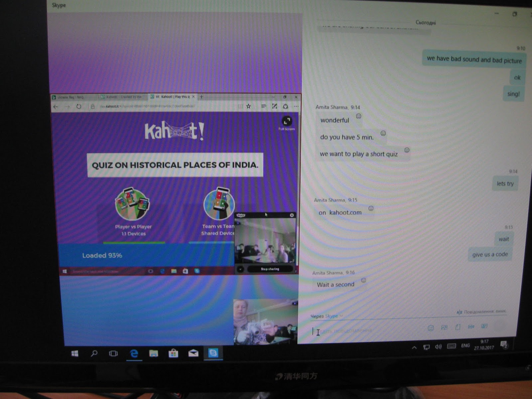
Task: Show hidden system tray icons
Action: point(414,347)
